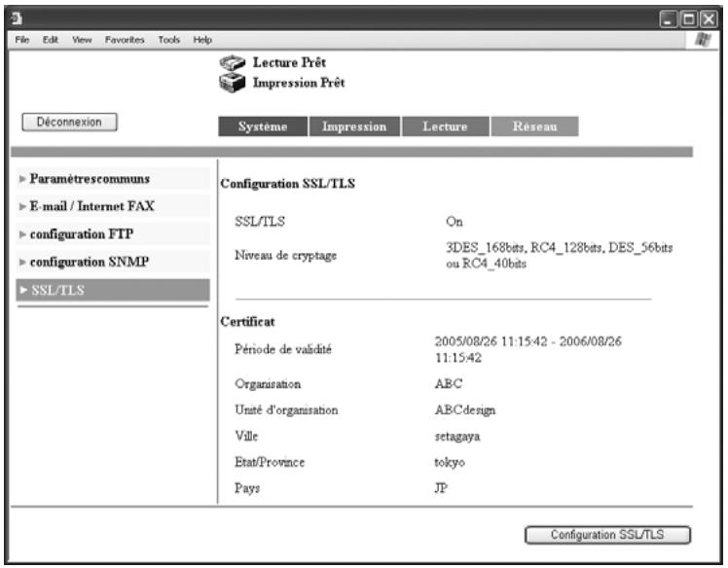
Task: Click the Etat/Province value tokyo
Action: coord(450,463)
